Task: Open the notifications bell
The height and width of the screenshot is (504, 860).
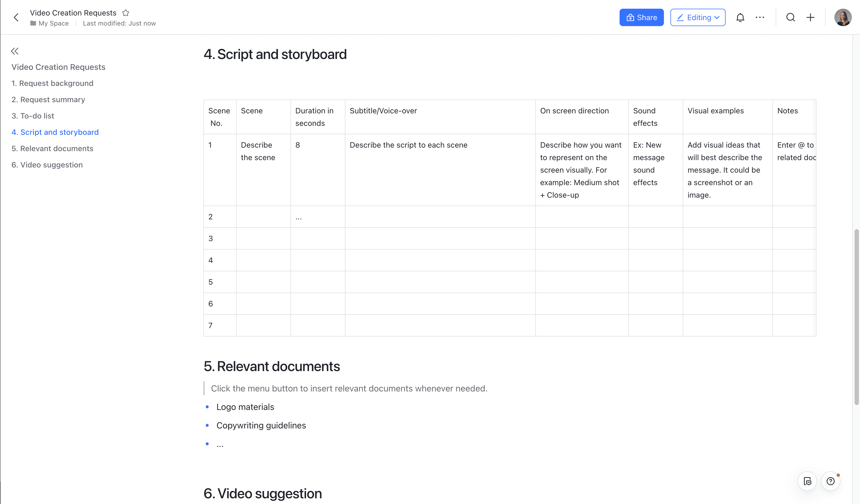Action: [740, 17]
